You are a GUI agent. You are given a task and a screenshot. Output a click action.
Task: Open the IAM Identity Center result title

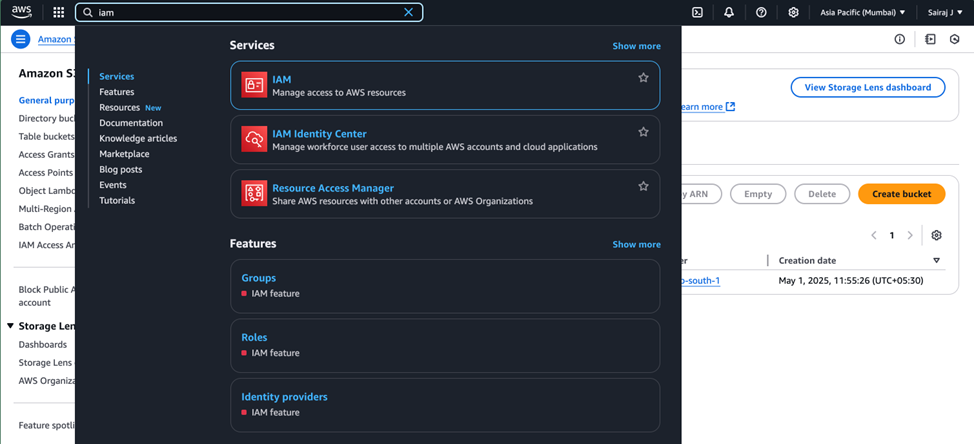319,134
